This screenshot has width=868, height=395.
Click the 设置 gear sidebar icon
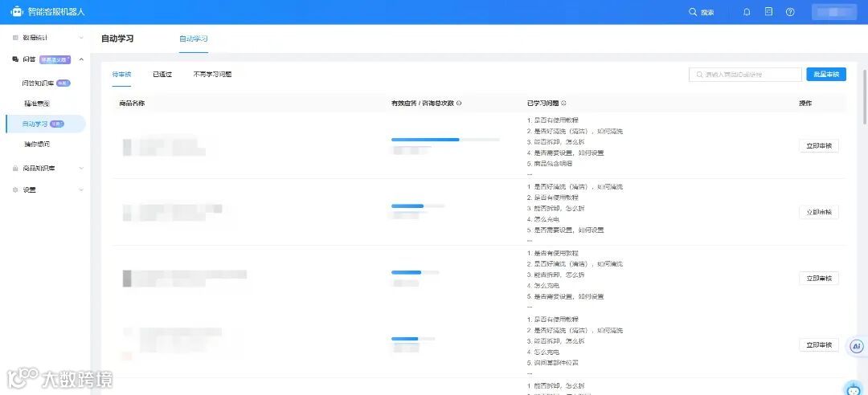[x=15, y=189]
